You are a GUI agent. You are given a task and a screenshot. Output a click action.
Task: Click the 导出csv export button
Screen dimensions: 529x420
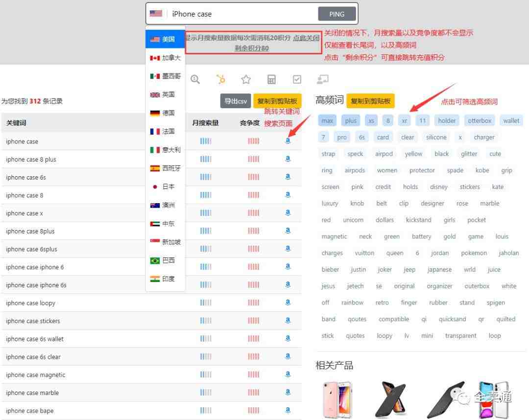[x=236, y=101]
